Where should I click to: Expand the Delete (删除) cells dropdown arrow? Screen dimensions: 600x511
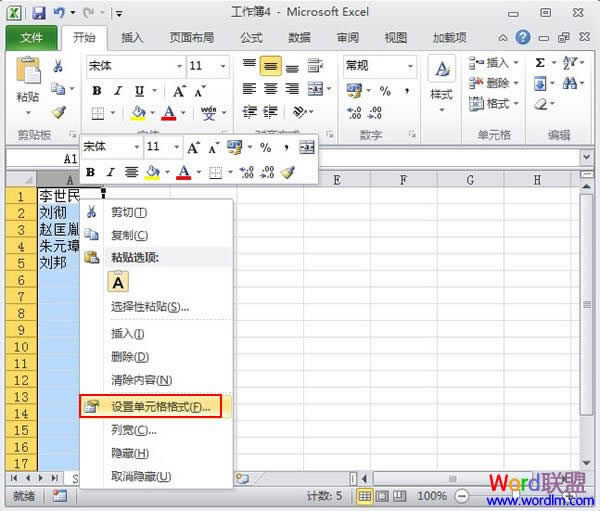click(x=516, y=83)
